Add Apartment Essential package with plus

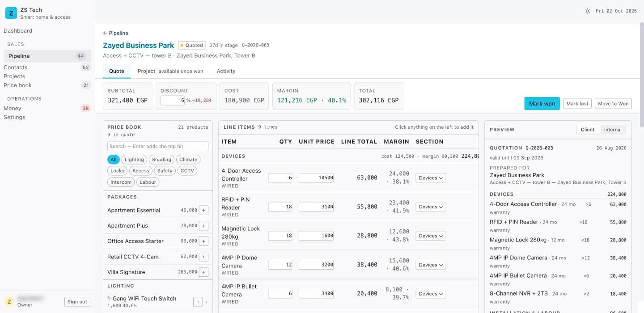[x=203, y=210]
